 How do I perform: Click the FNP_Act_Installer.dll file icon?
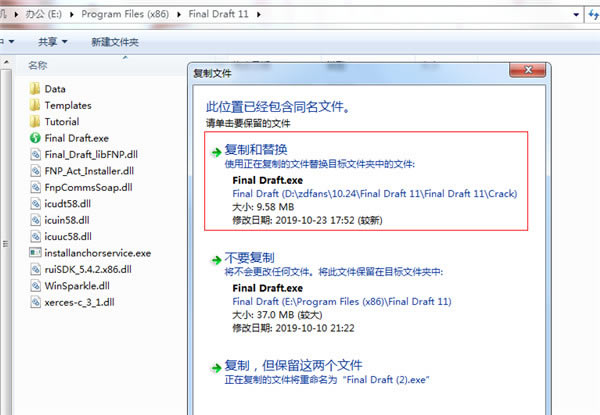coord(35,171)
